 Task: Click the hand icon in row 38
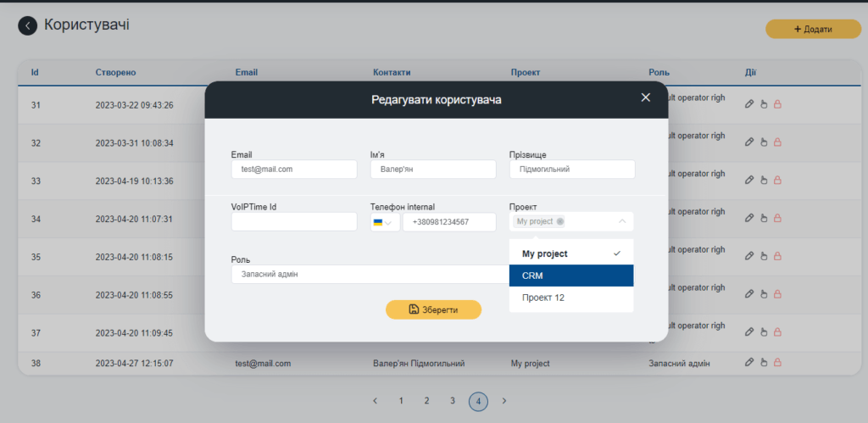(764, 363)
